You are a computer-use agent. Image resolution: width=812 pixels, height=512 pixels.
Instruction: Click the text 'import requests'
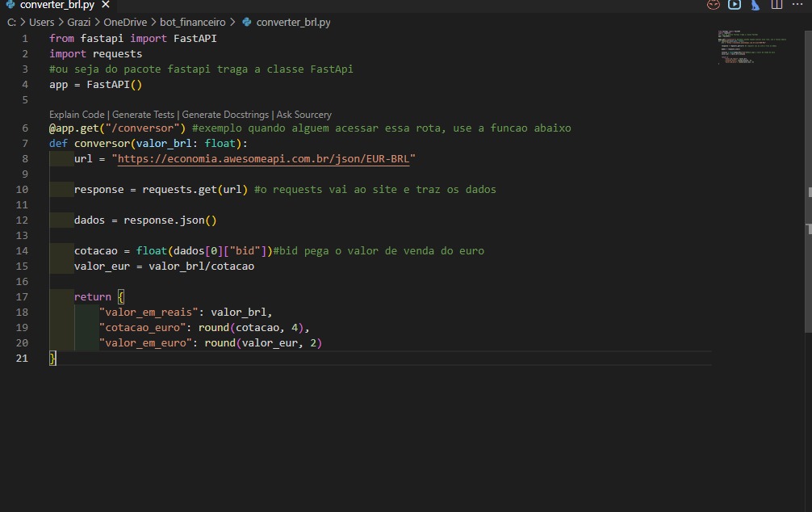point(95,54)
